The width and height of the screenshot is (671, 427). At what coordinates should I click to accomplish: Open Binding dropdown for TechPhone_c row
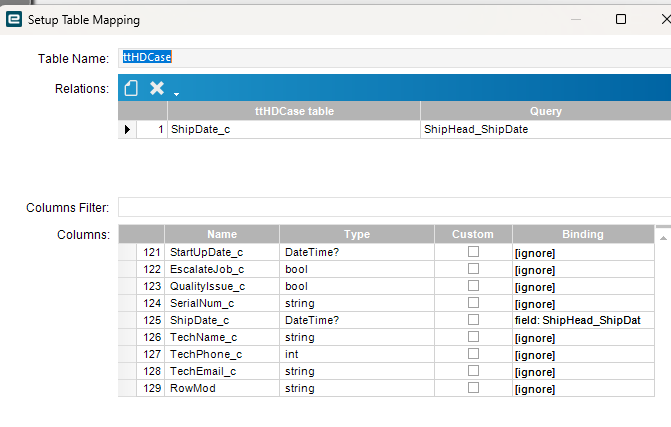click(583, 354)
